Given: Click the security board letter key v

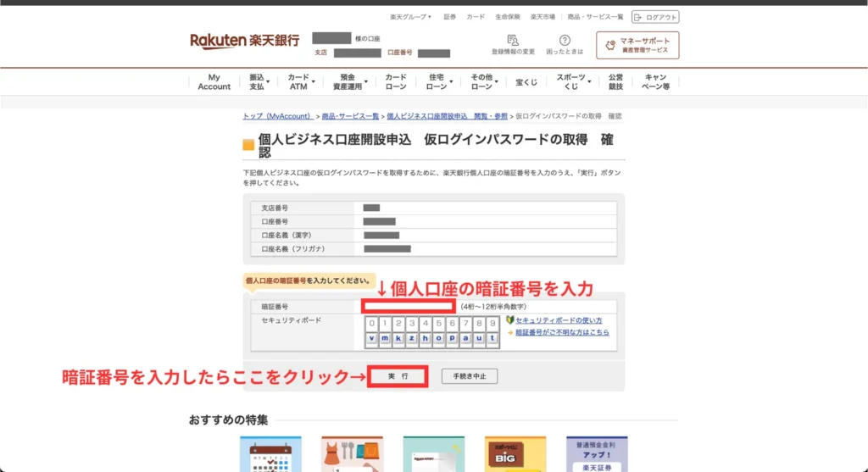Looking at the screenshot, I should pos(371,339).
